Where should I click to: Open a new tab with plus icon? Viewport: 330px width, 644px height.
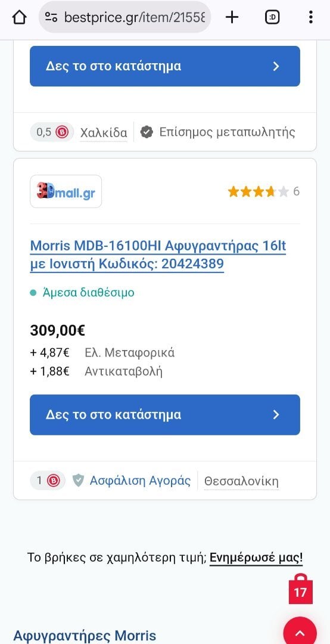tap(232, 17)
